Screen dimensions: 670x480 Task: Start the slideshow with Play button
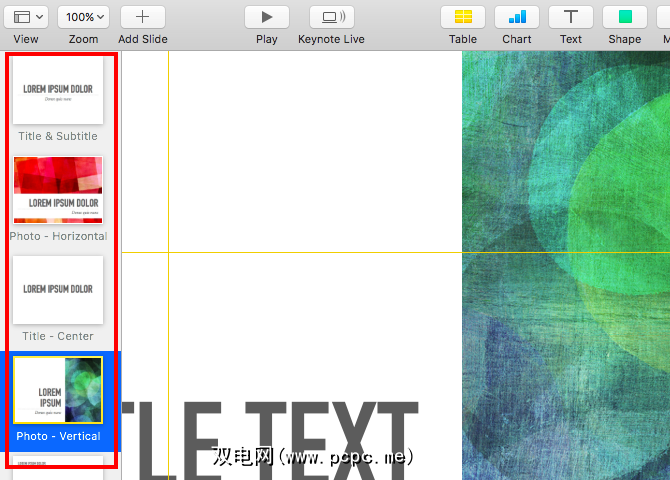[x=267, y=17]
